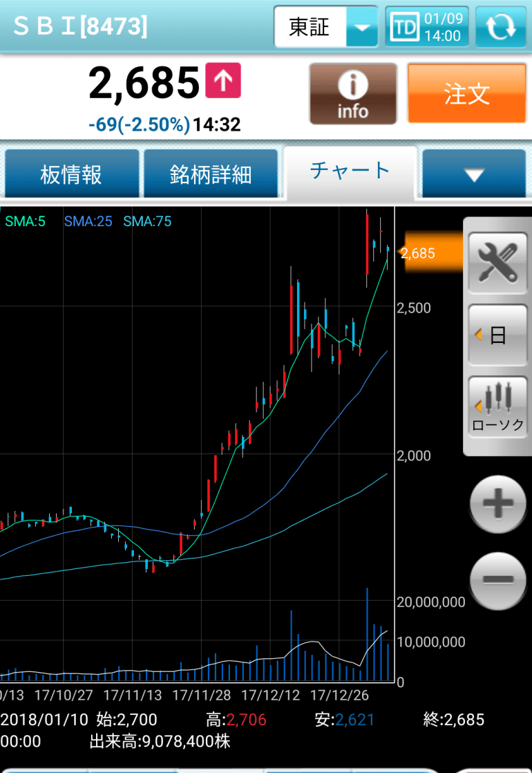Zoom in with the plus button
Image resolution: width=532 pixels, height=773 pixels.
[497, 505]
